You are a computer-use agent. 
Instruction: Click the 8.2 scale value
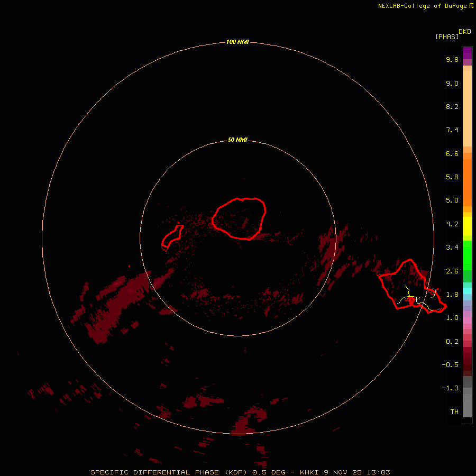coord(452,106)
